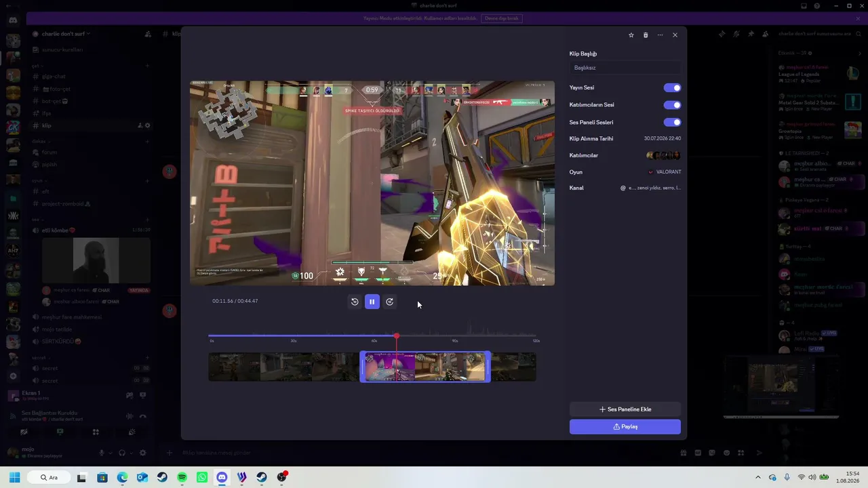Open the clip editor's three-dot options menu
Screen dimensions: 868x488
(x=660, y=35)
